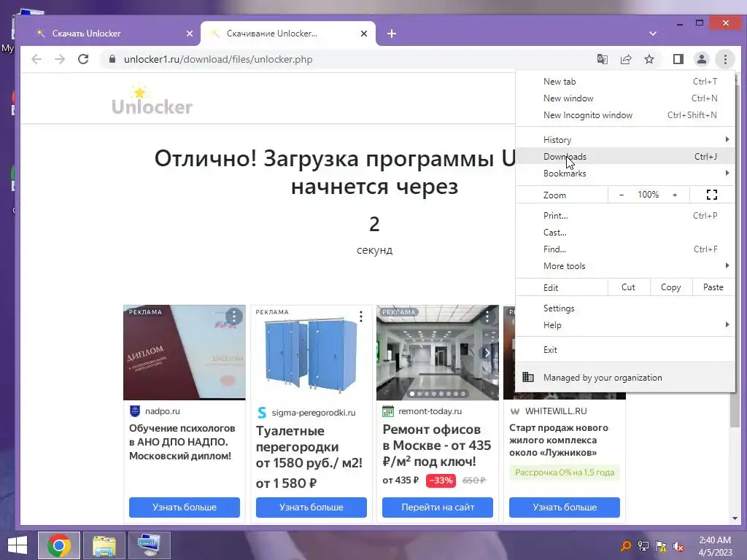Screen dimensions: 747x560
Task: Click Copy in the Edit row
Action: (671, 287)
